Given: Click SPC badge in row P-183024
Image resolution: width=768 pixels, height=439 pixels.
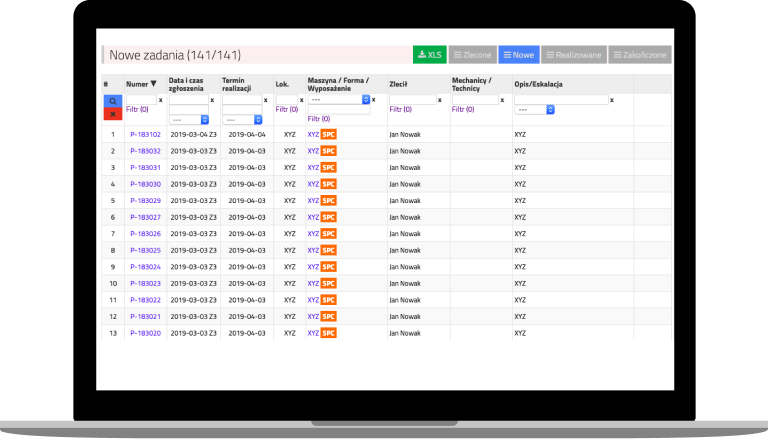Looking at the screenshot, I should click(x=329, y=267).
